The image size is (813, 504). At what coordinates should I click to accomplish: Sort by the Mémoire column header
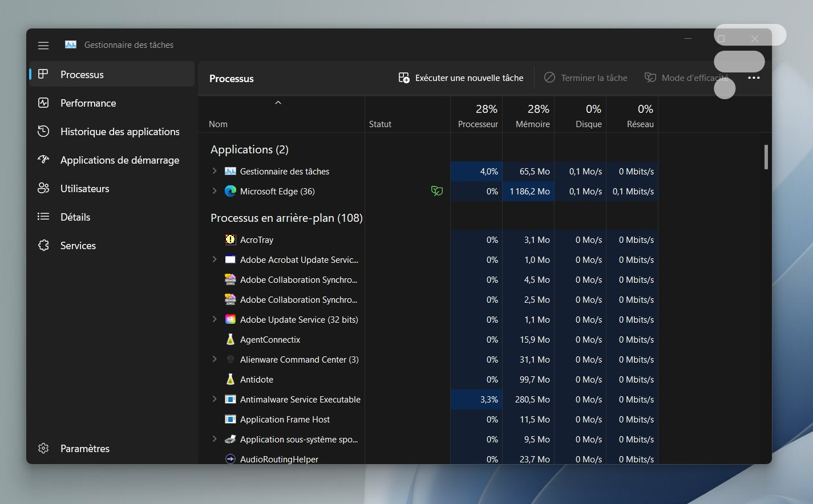point(532,116)
